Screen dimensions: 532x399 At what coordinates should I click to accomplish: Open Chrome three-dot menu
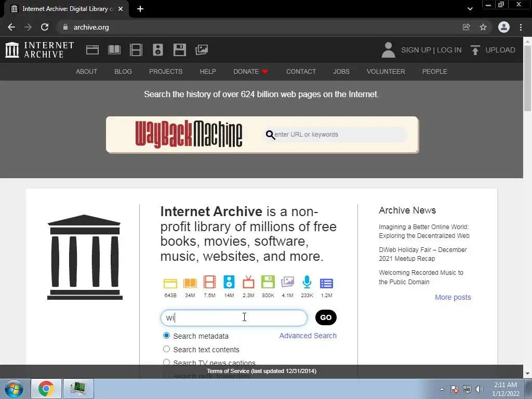pyautogui.click(x=521, y=27)
